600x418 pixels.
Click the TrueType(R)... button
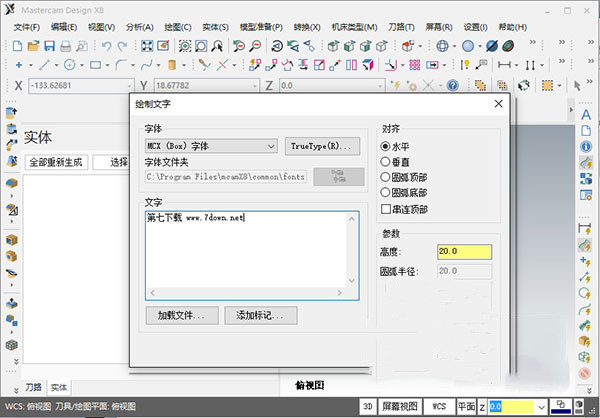(x=321, y=146)
